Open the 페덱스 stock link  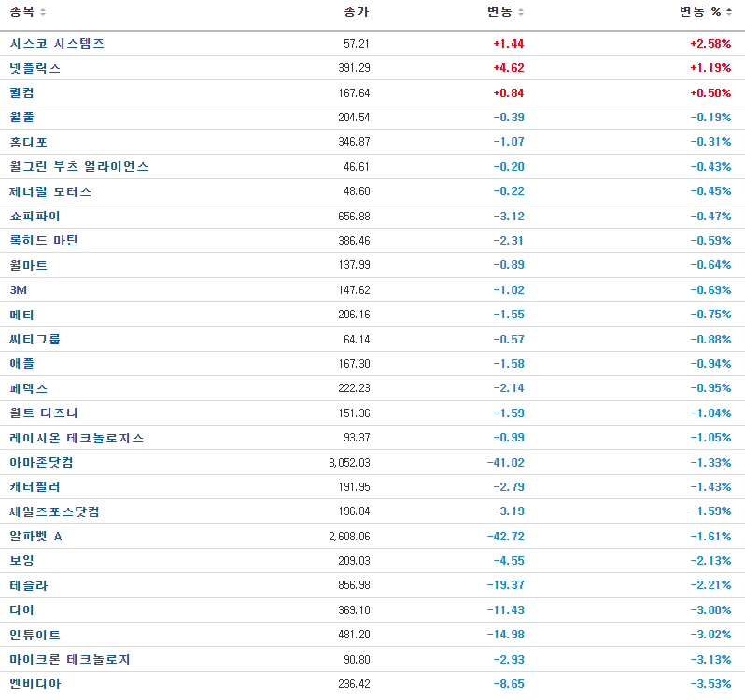tap(29, 388)
